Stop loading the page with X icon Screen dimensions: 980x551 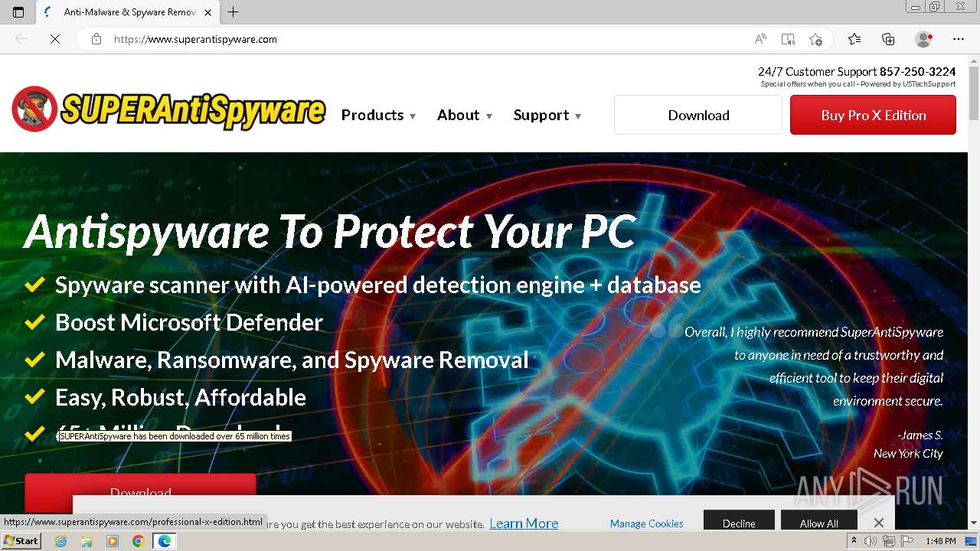[x=55, y=39]
